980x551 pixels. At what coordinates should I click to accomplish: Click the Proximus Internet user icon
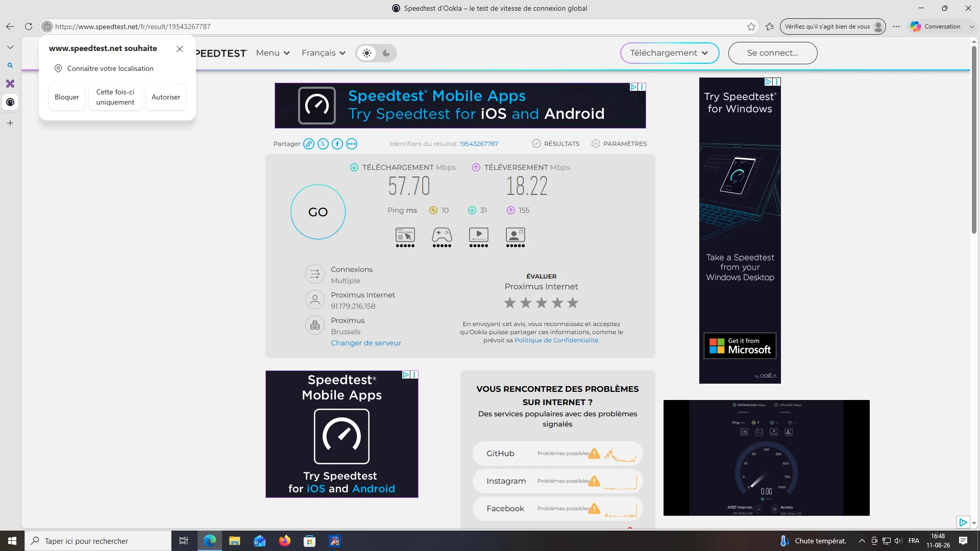[x=315, y=299]
